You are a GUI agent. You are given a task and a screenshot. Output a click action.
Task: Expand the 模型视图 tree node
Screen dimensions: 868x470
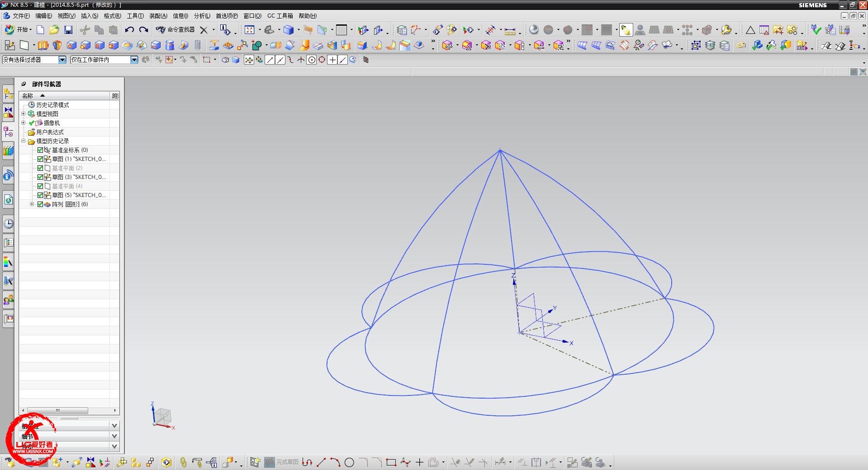[x=24, y=113]
